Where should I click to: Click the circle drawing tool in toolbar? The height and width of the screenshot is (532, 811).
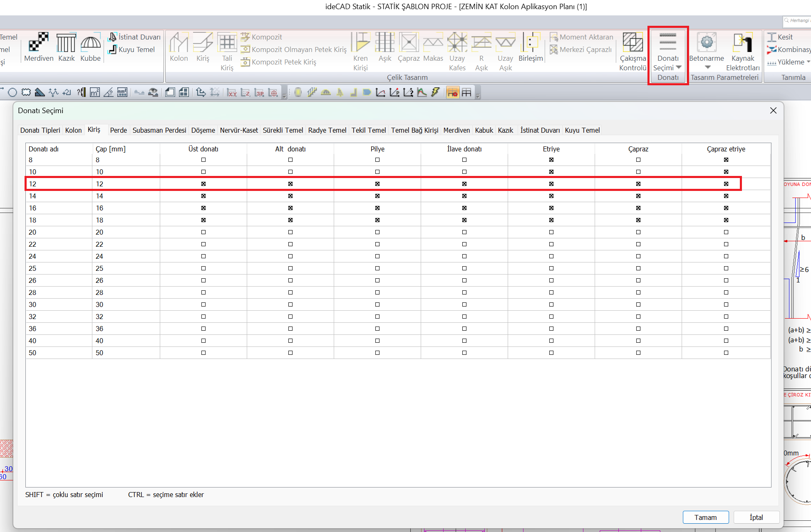(12, 92)
